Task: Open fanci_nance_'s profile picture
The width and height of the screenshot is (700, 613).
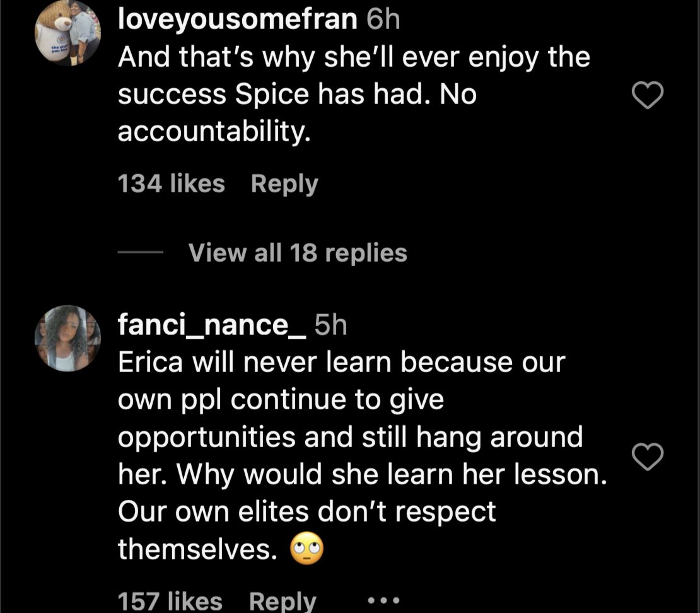Action: coord(67,339)
